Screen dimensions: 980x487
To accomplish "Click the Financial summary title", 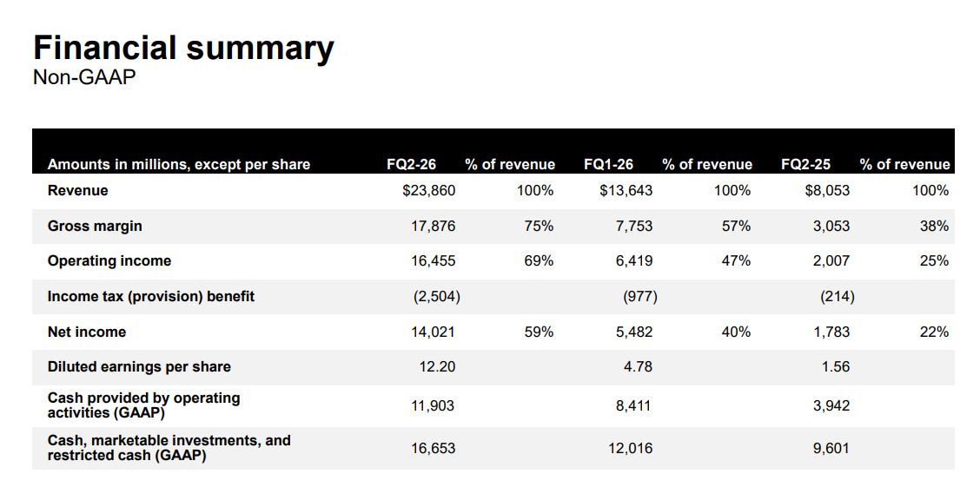I will (182, 49).
